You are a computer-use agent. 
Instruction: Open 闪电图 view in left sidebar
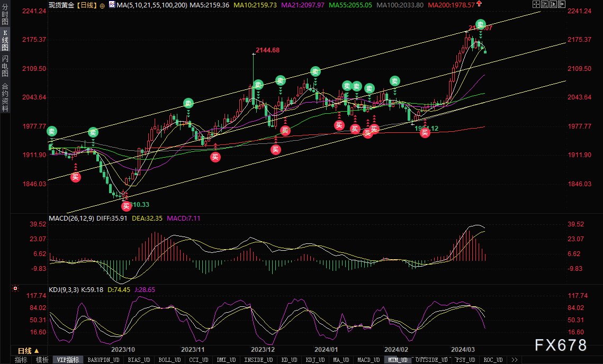5,66
